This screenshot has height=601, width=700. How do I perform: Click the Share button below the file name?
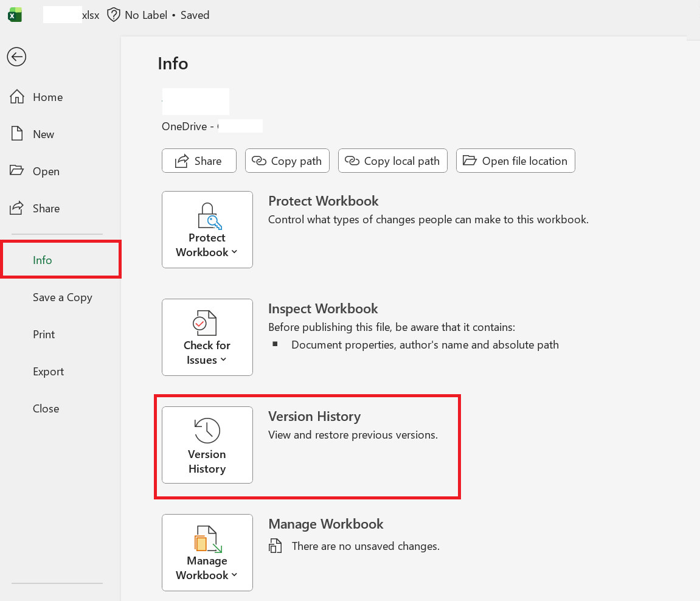click(x=199, y=161)
